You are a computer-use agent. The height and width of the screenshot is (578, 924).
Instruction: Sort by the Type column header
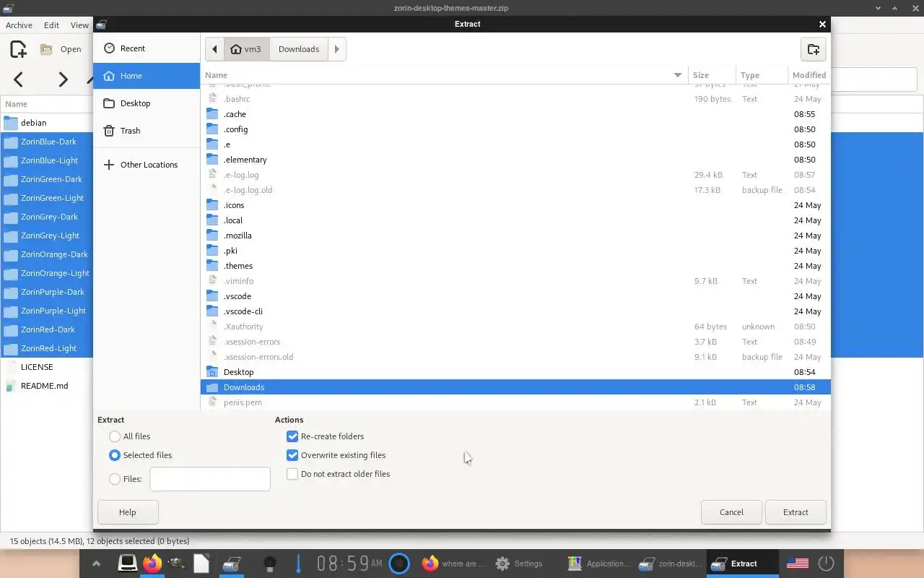(x=761, y=75)
